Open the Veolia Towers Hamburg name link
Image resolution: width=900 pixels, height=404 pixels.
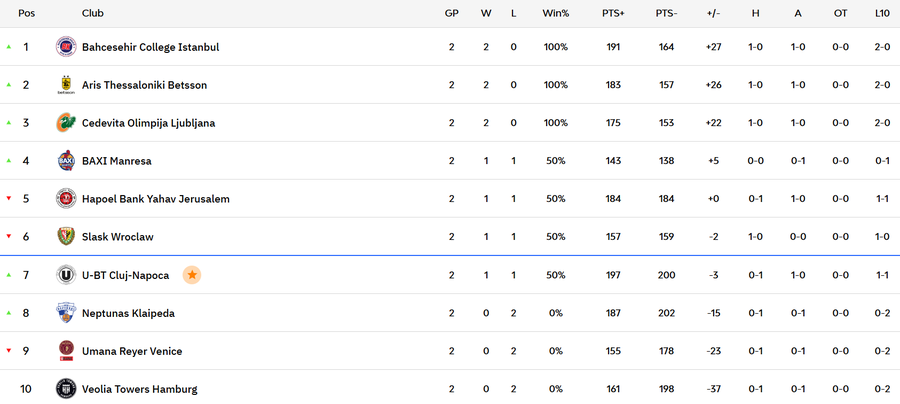pos(139,389)
